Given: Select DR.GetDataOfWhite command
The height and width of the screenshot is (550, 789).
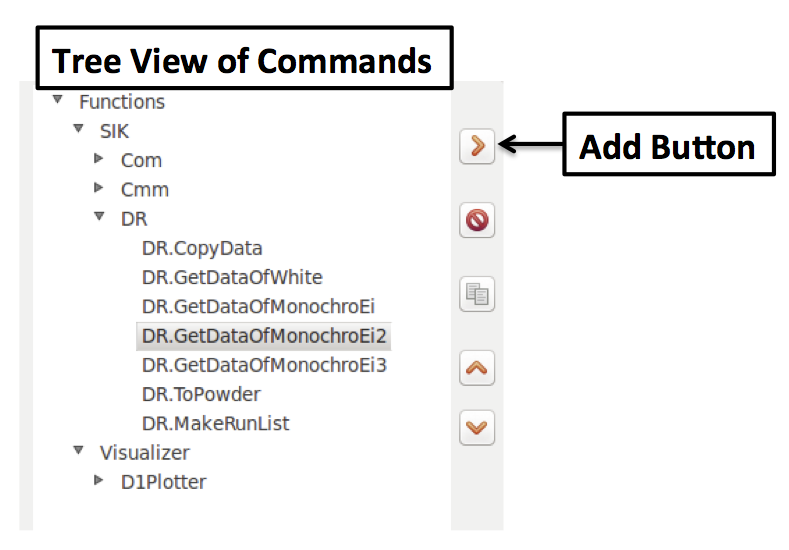Looking at the screenshot, I should tap(232, 277).
